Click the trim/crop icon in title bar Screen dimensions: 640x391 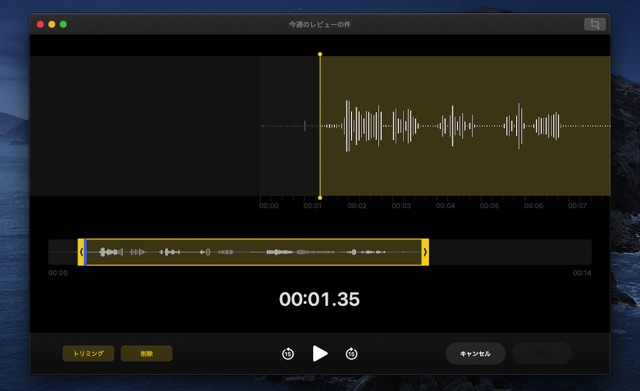point(595,24)
